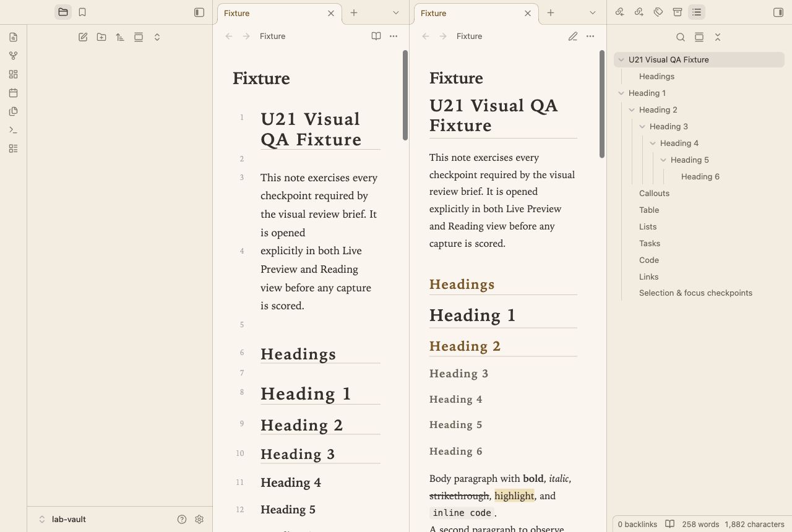
Task: Open vault settings gear
Action: [x=199, y=520]
